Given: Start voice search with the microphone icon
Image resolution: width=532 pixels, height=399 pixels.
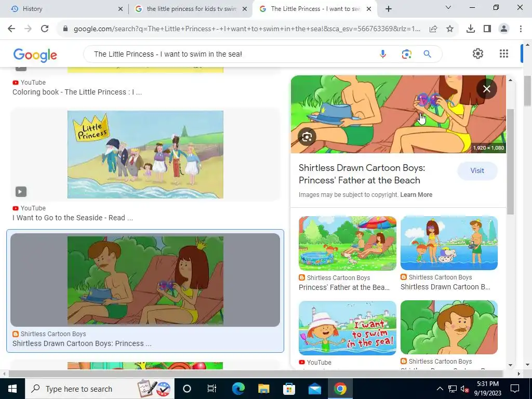Looking at the screenshot, I should pyautogui.click(x=383, y=54).
